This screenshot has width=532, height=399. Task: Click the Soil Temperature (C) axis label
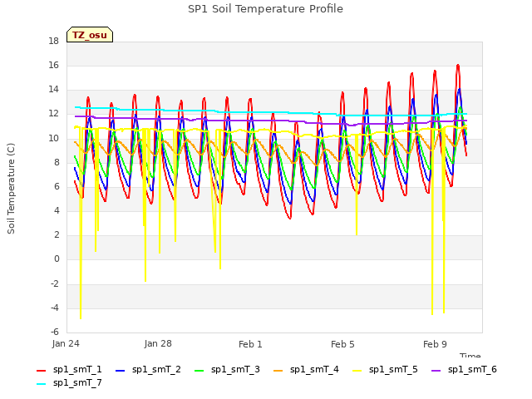11,189
